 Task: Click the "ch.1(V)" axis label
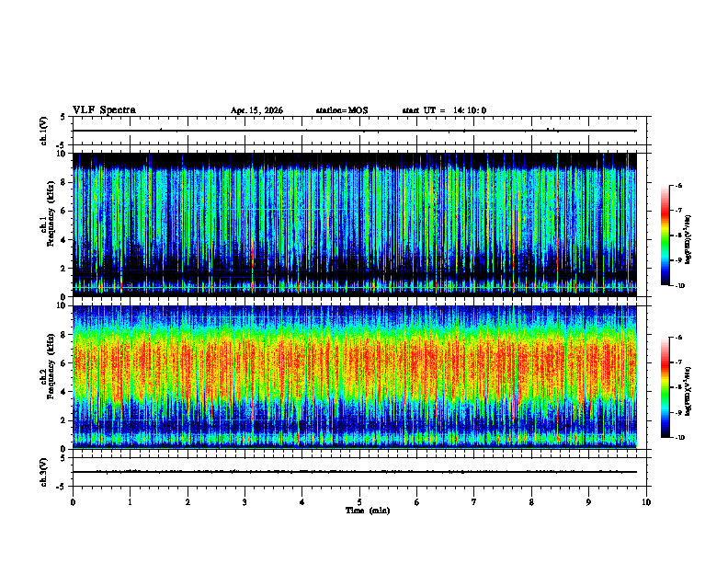[x=44, y=131]
